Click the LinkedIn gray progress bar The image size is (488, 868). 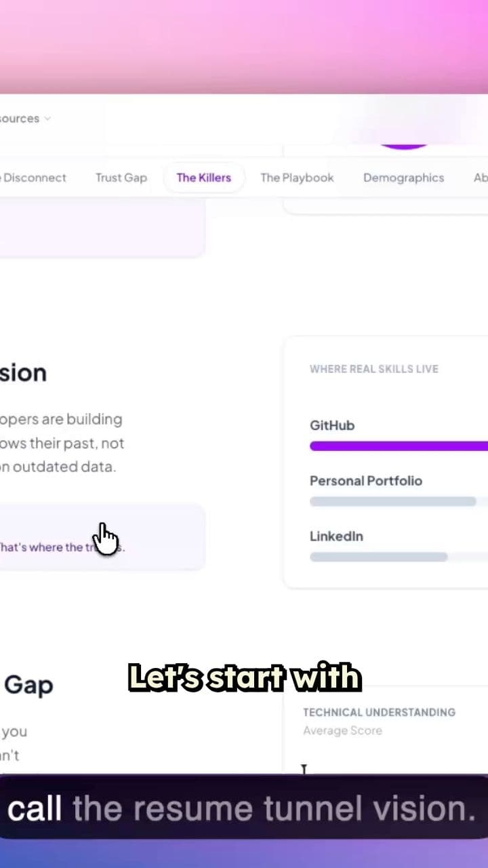(x=378, y=557)
